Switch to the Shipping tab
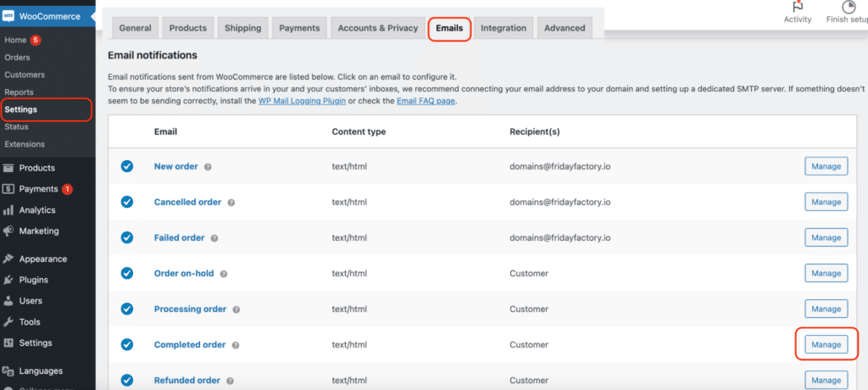 pos(242,28)
